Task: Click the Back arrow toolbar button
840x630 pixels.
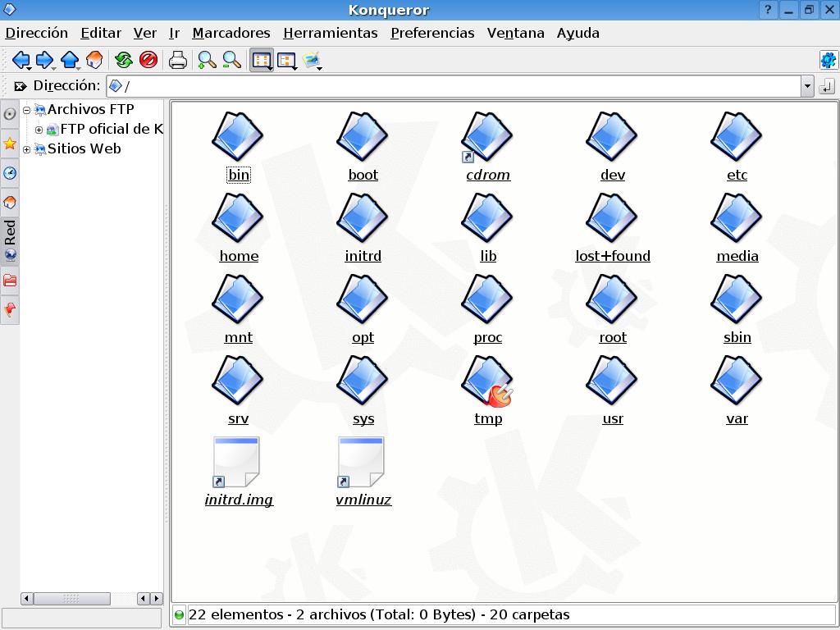Action: 21,60
